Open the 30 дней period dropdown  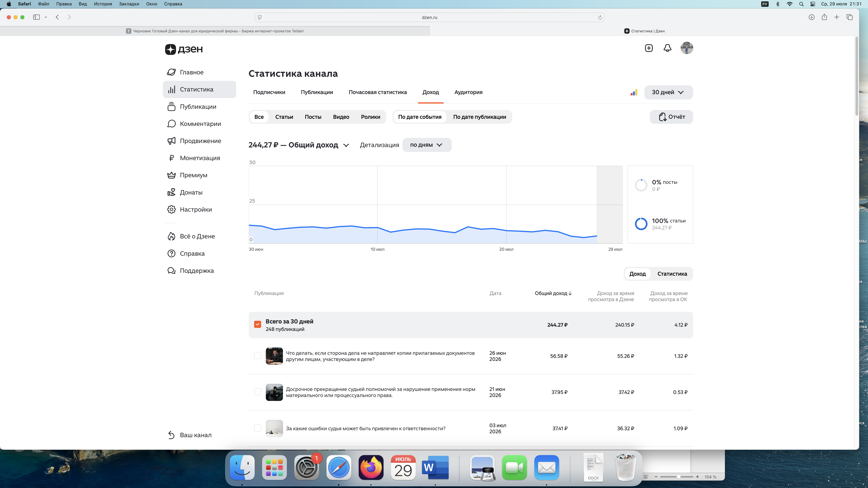click(x=668, y=92)
